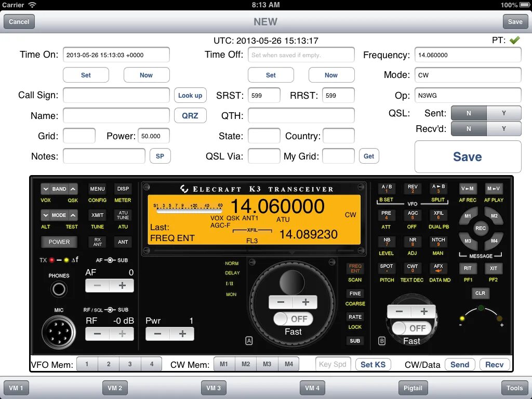Focus the Call Sign field
Image resolution: width=532 pixels, height=399 pixels.
(x=116, y=95)
